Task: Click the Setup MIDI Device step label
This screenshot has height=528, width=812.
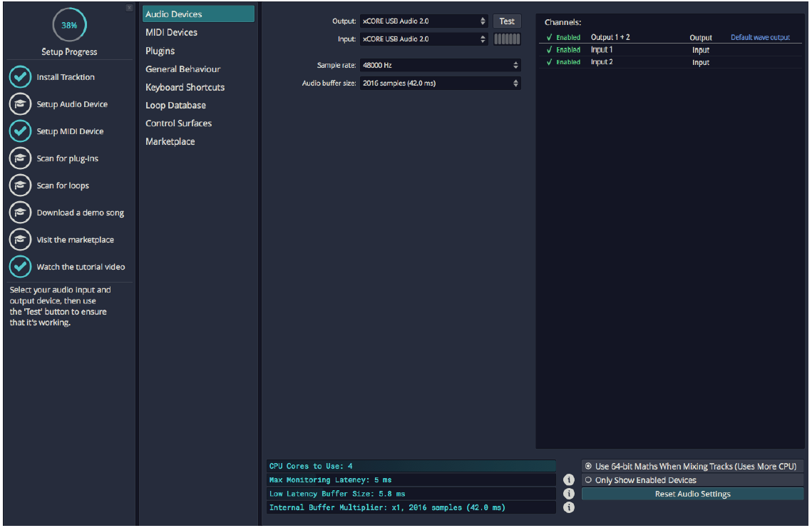Action: [x=70, y=131]
